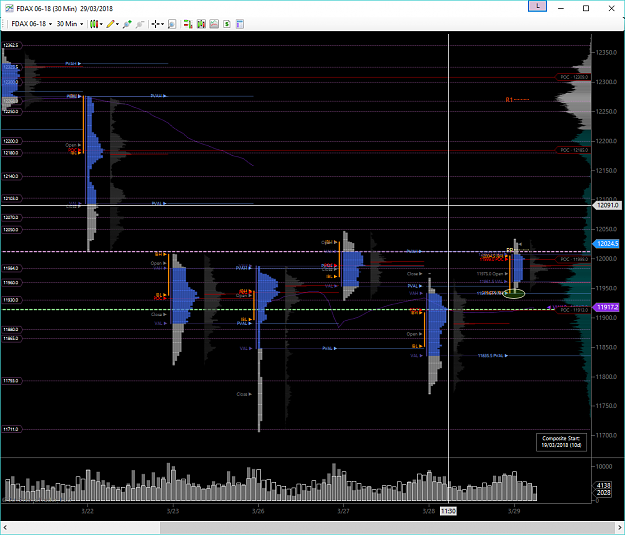Click the L link button in title bar
Viewport: 625px width, 535px height.
pos(537,6)
